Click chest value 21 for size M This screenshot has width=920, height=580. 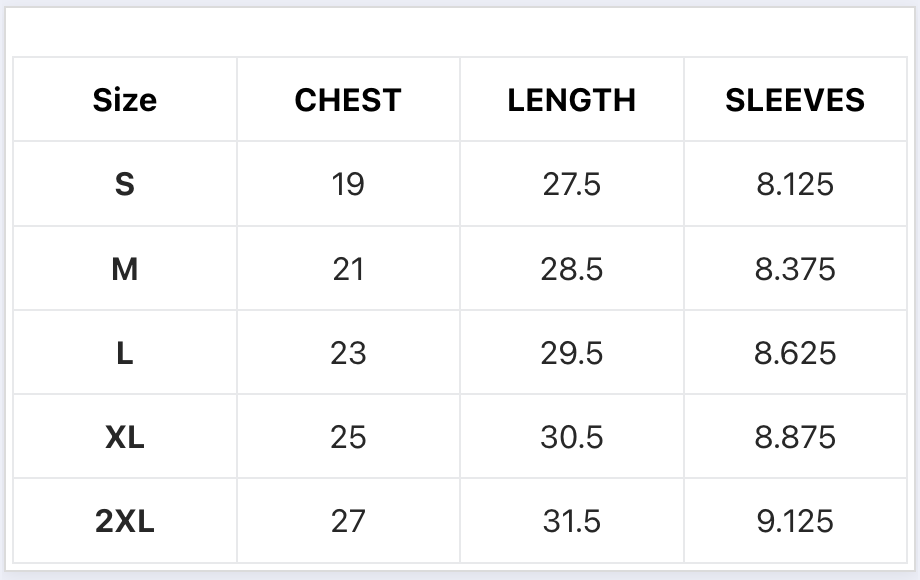pyautogui.click(x=348, y=269)
